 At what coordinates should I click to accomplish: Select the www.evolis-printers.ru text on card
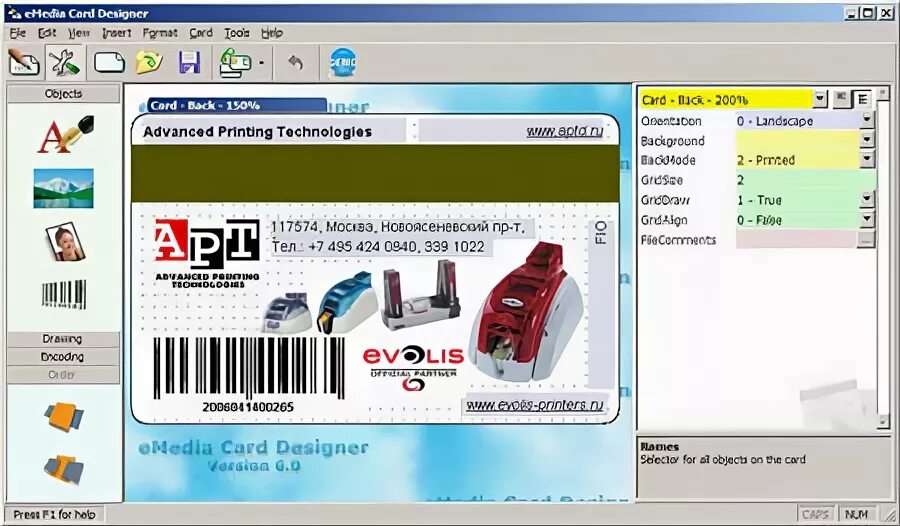(x=534, y=405)
